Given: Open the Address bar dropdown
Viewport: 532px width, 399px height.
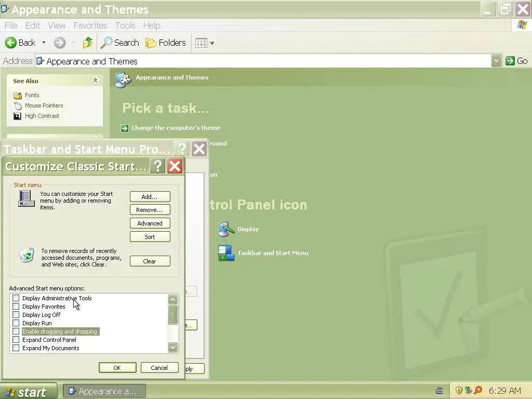Looking at the screenshot, I should [496, 61].
